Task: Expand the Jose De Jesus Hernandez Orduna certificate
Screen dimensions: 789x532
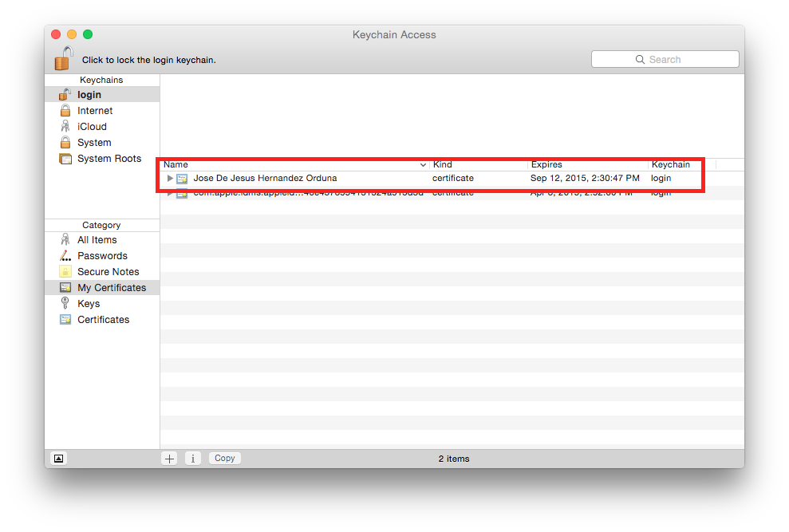Action: click(x=170, y=178)
